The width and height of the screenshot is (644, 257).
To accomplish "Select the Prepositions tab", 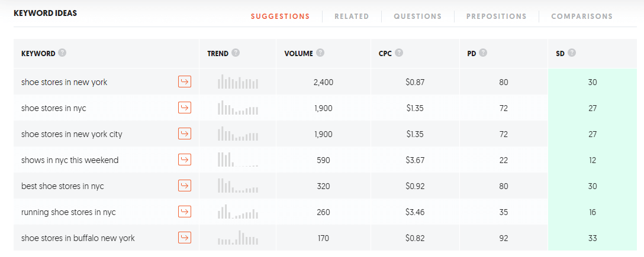I will tap(496, 17).
